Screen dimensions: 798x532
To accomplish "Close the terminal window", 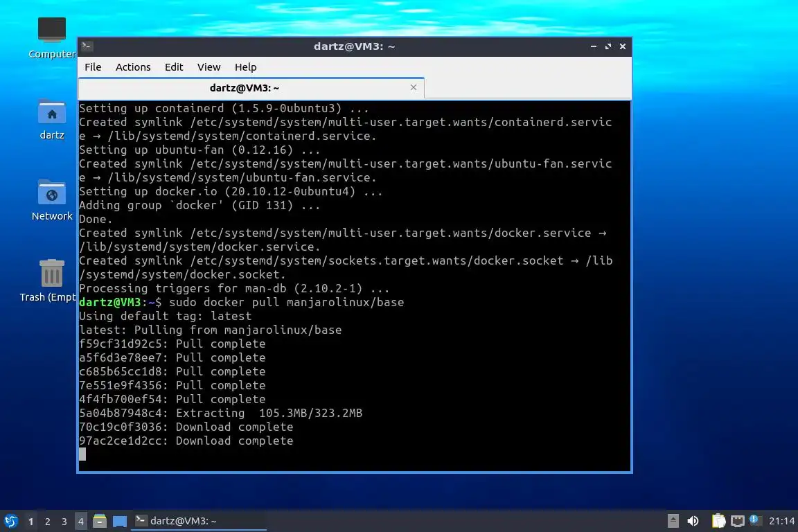I will point(623,46).
